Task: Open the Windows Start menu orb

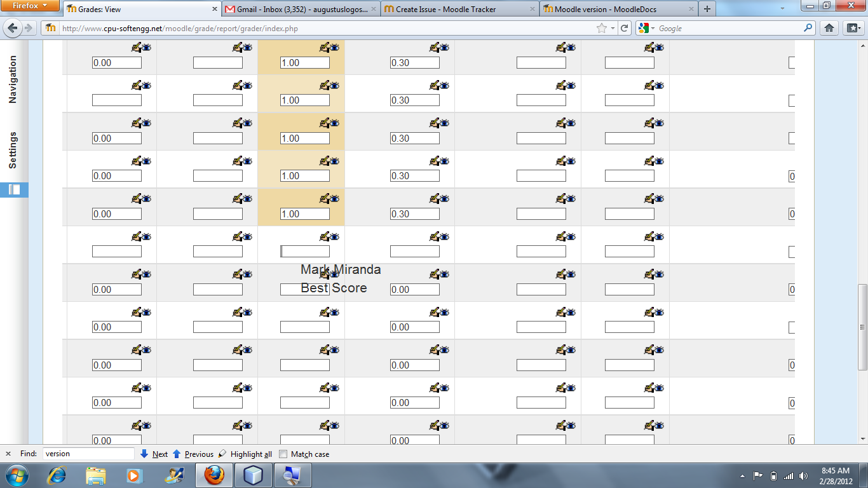Action: point(17,475)
